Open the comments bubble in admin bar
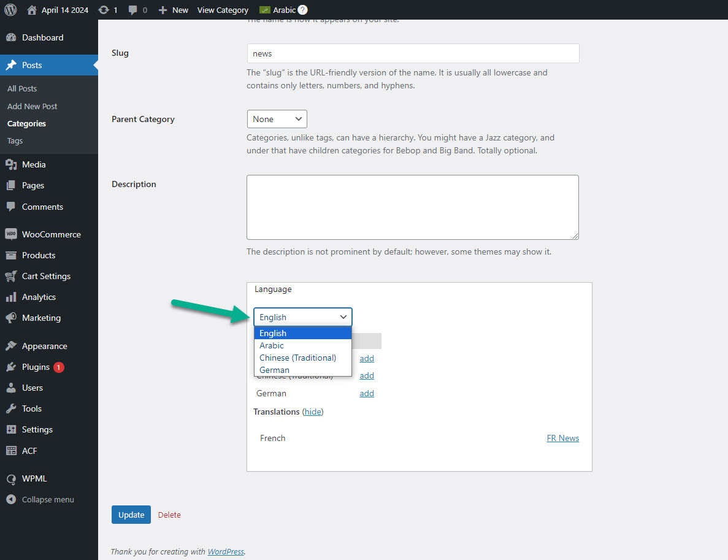This screenshot has height=560, width=728. (x=133, y=10)
